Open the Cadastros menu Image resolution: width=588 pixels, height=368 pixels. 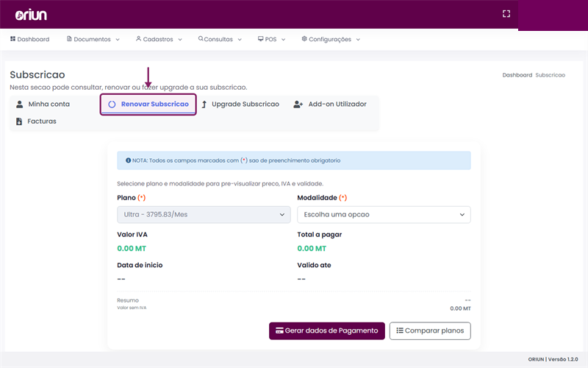point(159,39)
